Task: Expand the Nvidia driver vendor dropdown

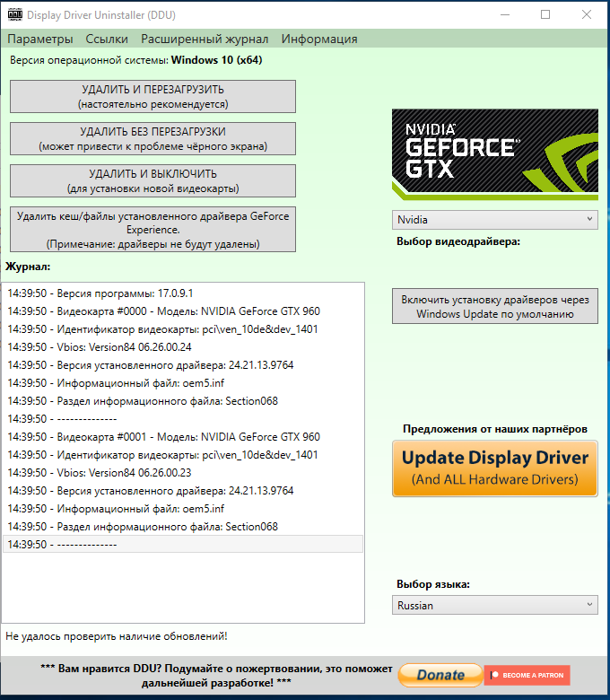Action: pyautogui.click(x=495, y=220)
